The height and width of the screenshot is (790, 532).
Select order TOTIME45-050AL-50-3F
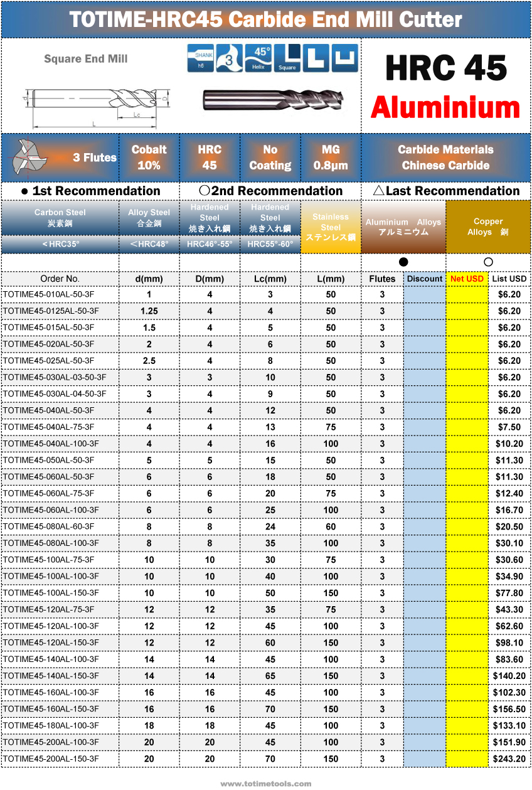pyautogui.click(x=48, y=460)
